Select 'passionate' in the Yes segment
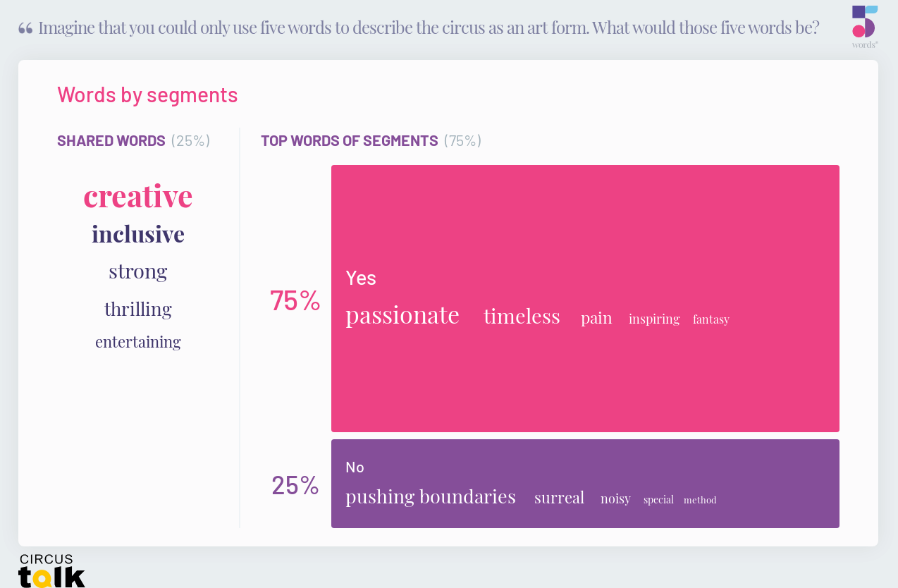 point(402,315)
